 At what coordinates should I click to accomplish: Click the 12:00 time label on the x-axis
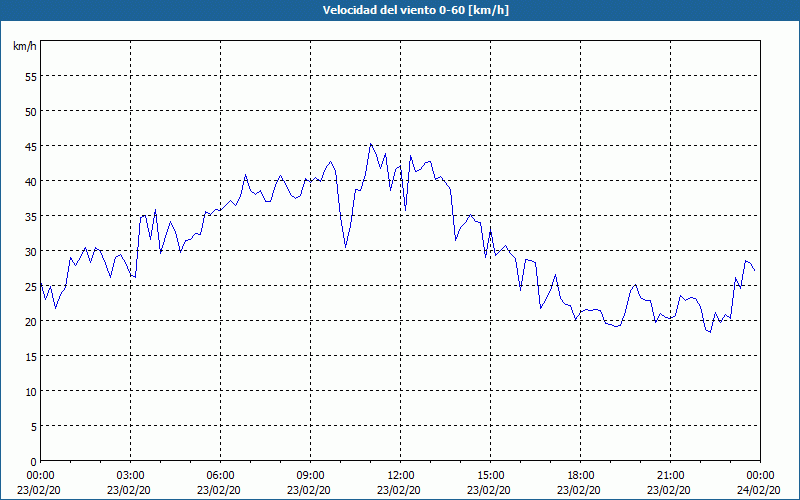[401, 476]
